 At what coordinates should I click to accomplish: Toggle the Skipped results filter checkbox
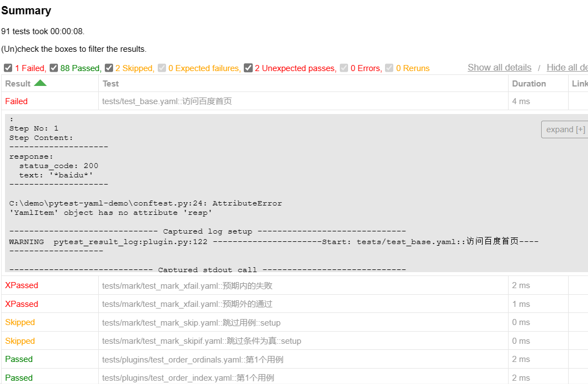coord(109,68)
